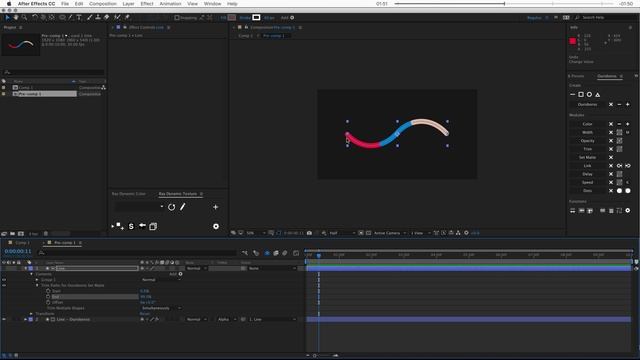This screenshot has height=360, width=640.
Task: Select the Puppet Pin tool
Action: click(x=127, y=18)
